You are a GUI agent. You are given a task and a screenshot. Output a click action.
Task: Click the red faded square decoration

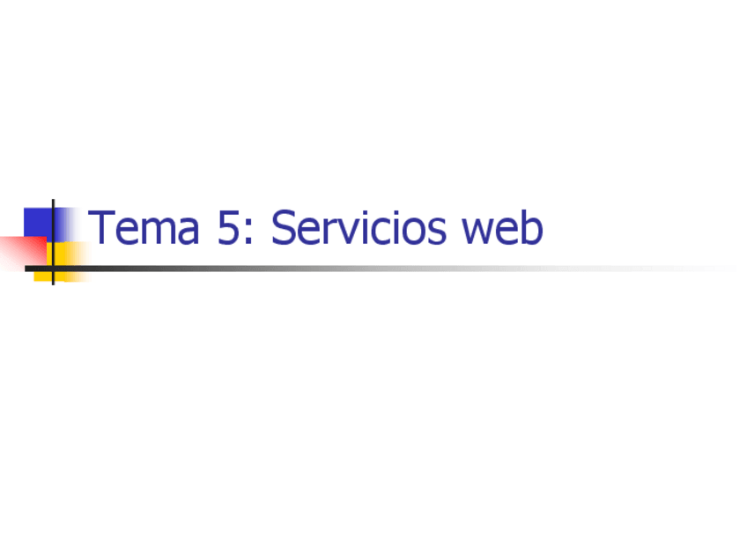[x=24, y=252]
